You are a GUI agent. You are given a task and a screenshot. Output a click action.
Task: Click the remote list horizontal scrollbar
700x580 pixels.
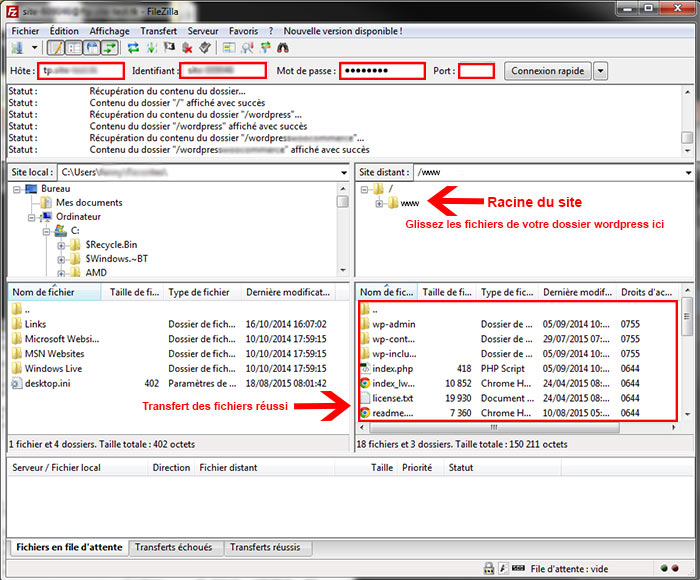click(x=494, y=427)
